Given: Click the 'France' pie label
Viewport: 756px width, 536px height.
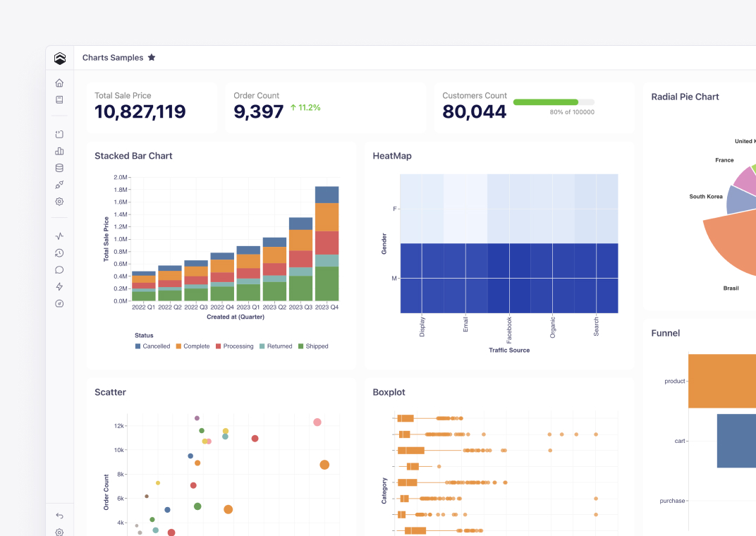Looking at the screenshot, I should pos(724,160).
